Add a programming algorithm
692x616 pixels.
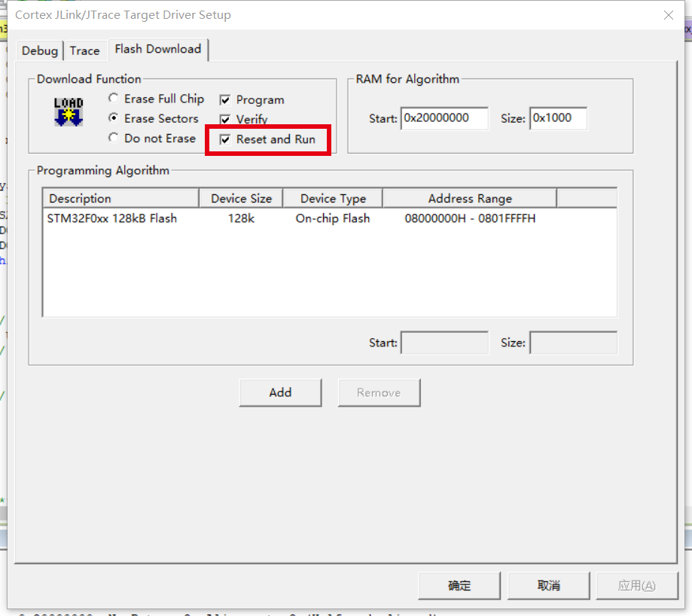(x=280, y=392)
